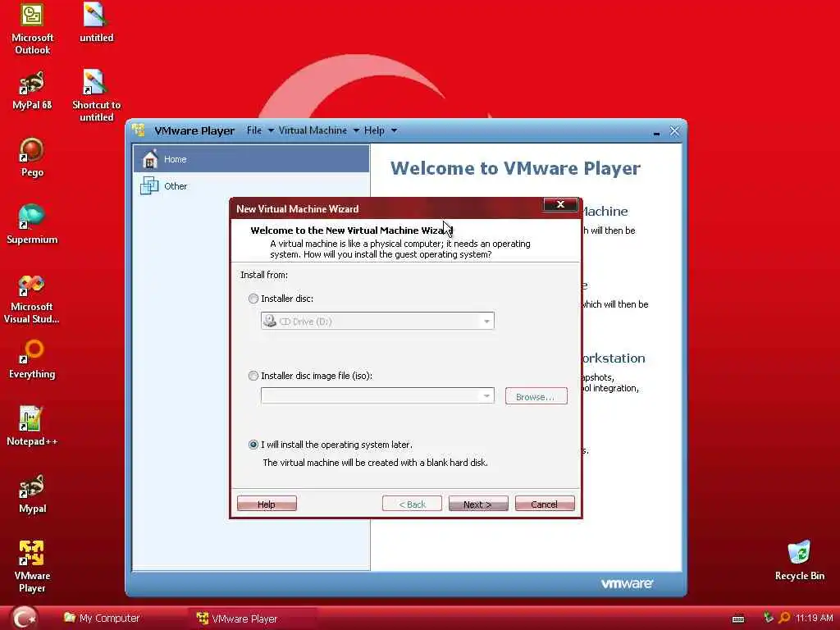Select the Pego desktop icon

click(32, 157)
